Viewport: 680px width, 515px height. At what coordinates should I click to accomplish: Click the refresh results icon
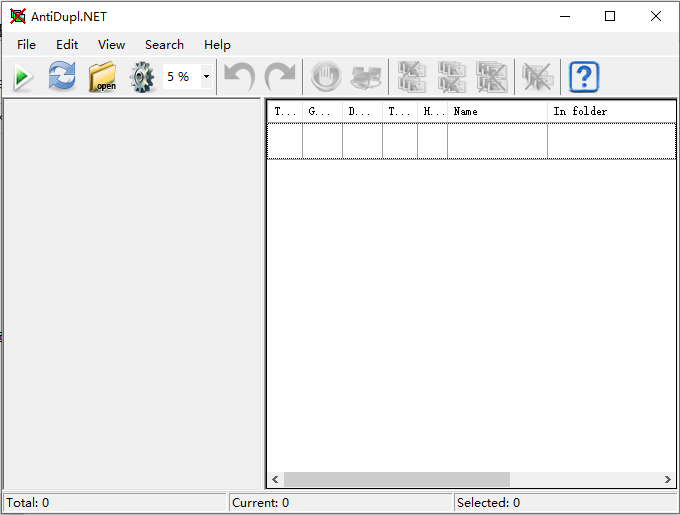(62, 77)
